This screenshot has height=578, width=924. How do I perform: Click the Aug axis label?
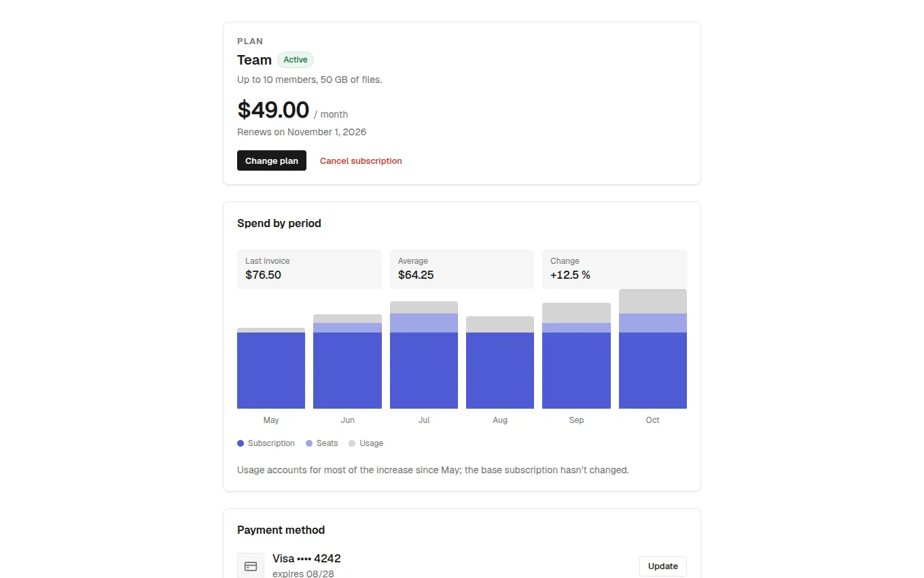500,420
